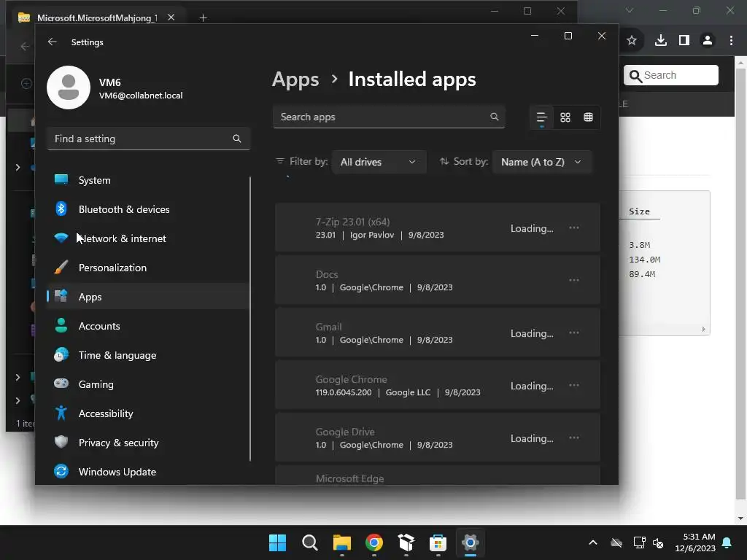Open Gmail app more options menu

click(x=574, y=332)
